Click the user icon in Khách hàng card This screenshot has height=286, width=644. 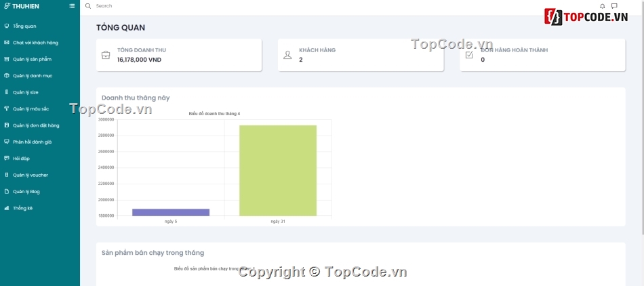coord(287,55)
